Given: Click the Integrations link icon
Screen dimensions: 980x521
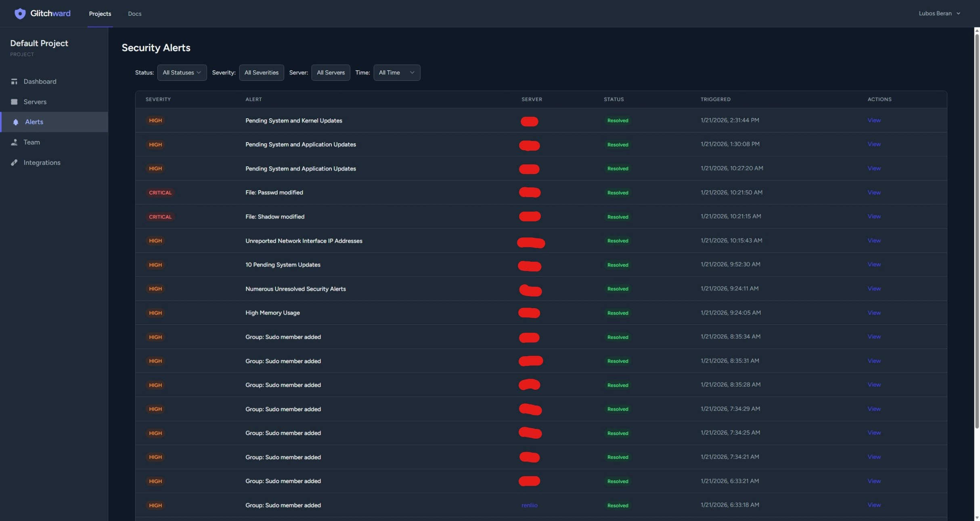Looking at the screenshot, I should pyautogui.click(x=14, y=162).
